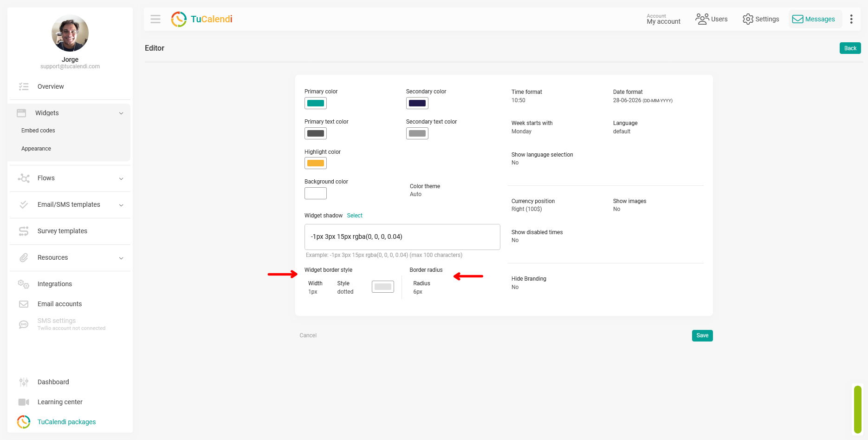Image resolution: width=868 pixels, height=440 pixels.
Task: Open the Primary color swatch
Action: (x=316, y=103)
